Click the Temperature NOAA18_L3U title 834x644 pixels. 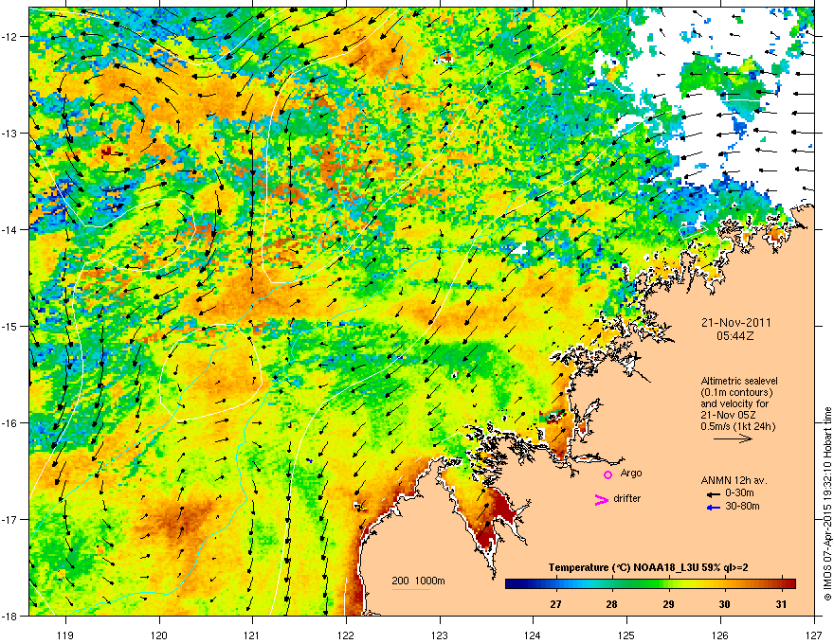tap(648, 567)
